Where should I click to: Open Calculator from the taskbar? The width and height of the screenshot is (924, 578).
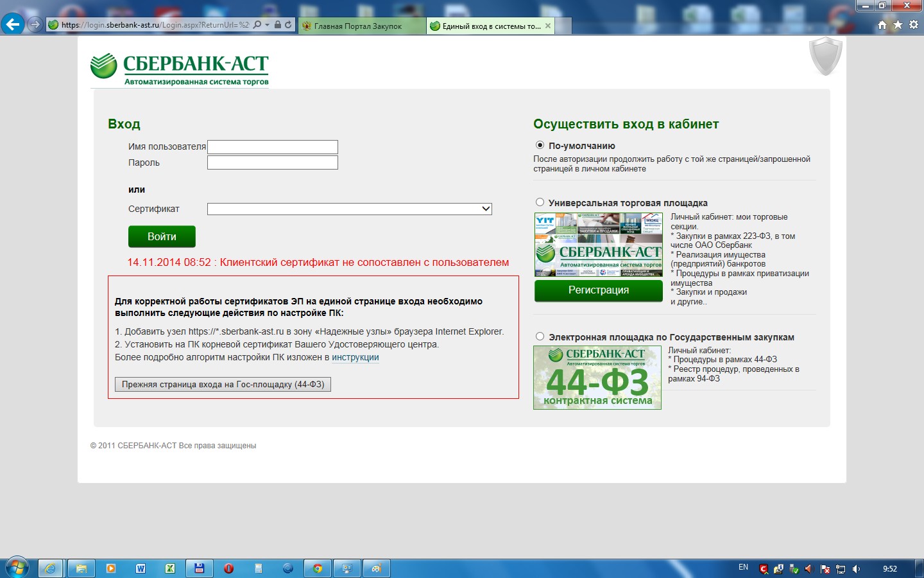259,568
